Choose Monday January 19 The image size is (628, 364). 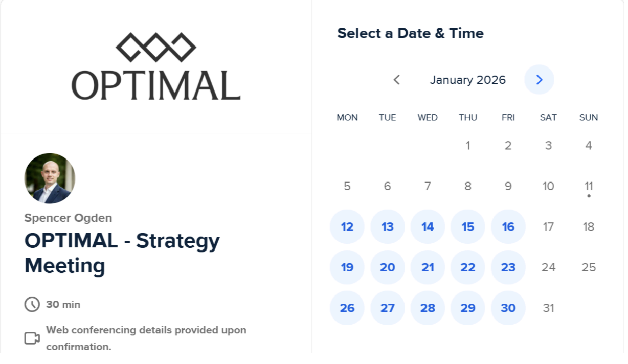347,267
